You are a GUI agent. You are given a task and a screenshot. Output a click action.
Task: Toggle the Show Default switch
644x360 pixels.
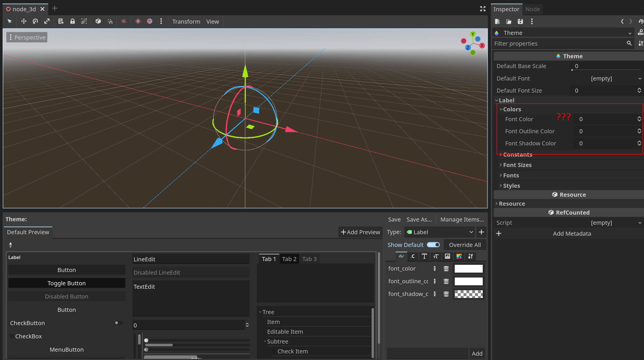click(x=433, y=245)
